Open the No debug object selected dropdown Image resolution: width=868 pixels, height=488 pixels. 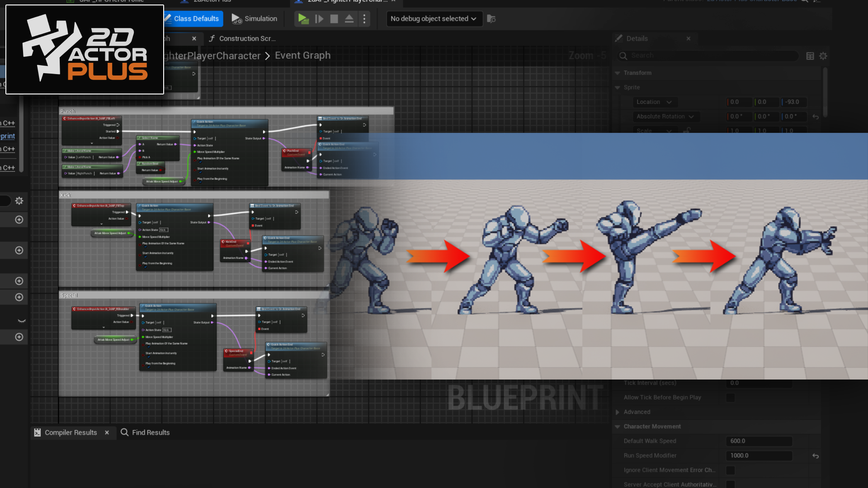(434, 19)
